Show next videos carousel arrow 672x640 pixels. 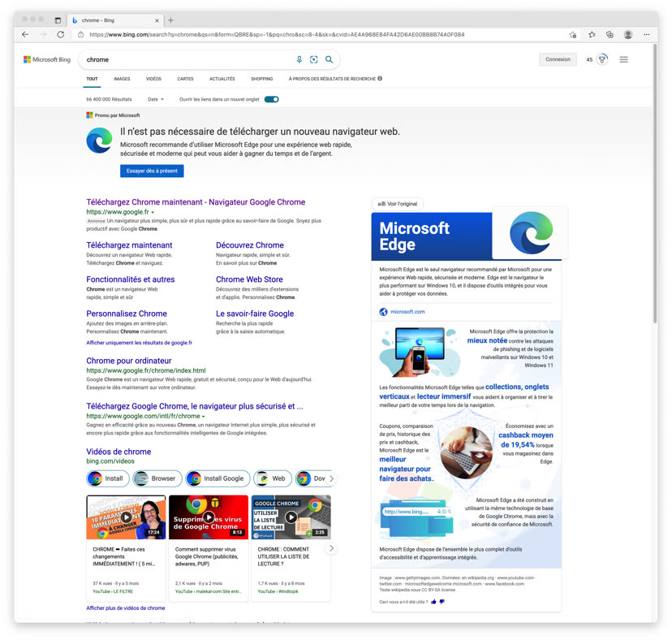[331, 548]
